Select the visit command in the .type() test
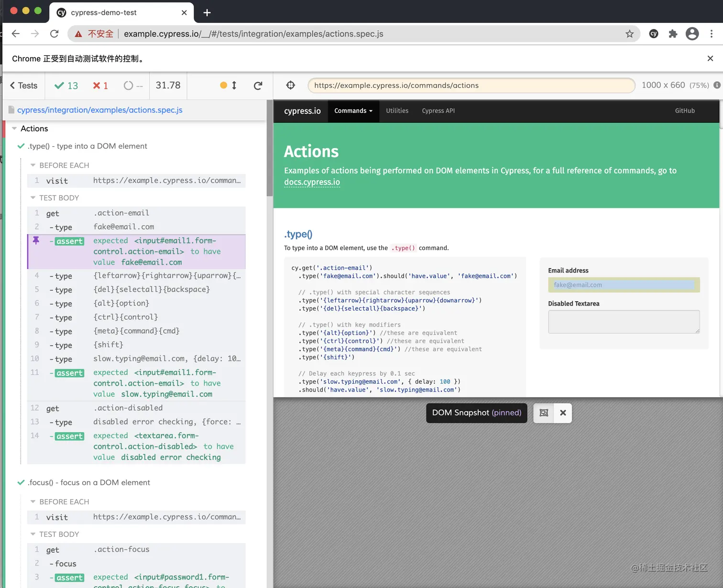Screen dimensions: 723x588 coord(136,181)
